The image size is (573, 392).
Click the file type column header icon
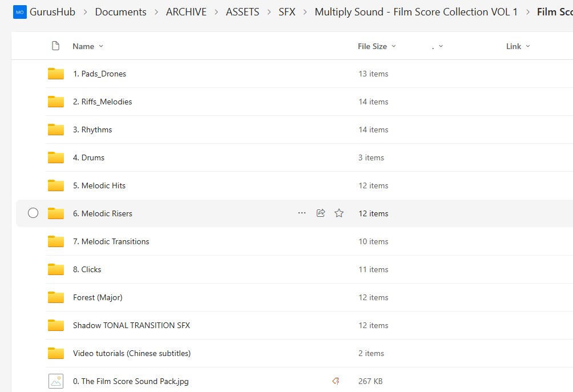tap(55, 46)
